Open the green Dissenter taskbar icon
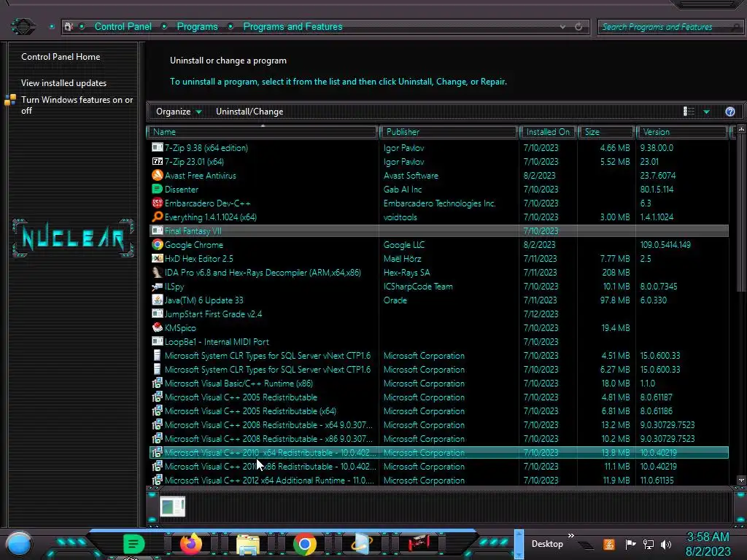This screenshot has width=747, height=560. pyautogui.click(x=134, y=544)
